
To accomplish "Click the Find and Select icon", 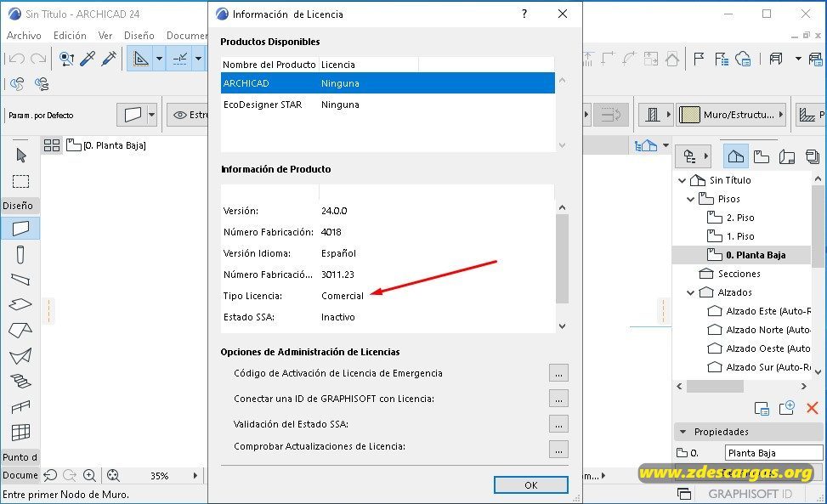I will click(x=66, y=59).
